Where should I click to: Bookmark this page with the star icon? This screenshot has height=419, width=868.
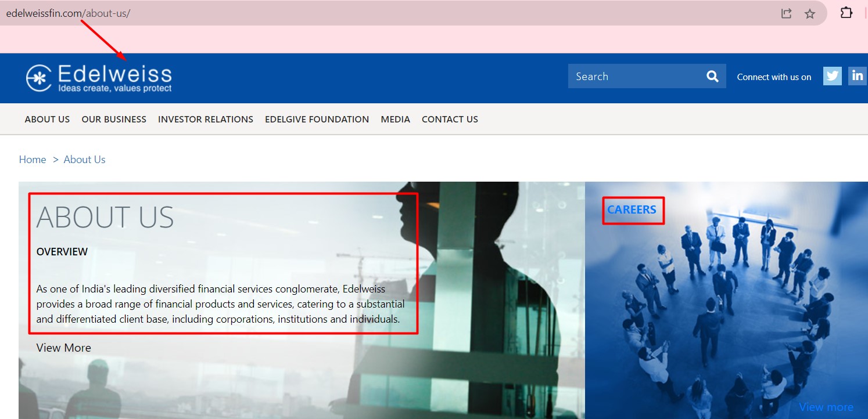(x=810, y=13)
